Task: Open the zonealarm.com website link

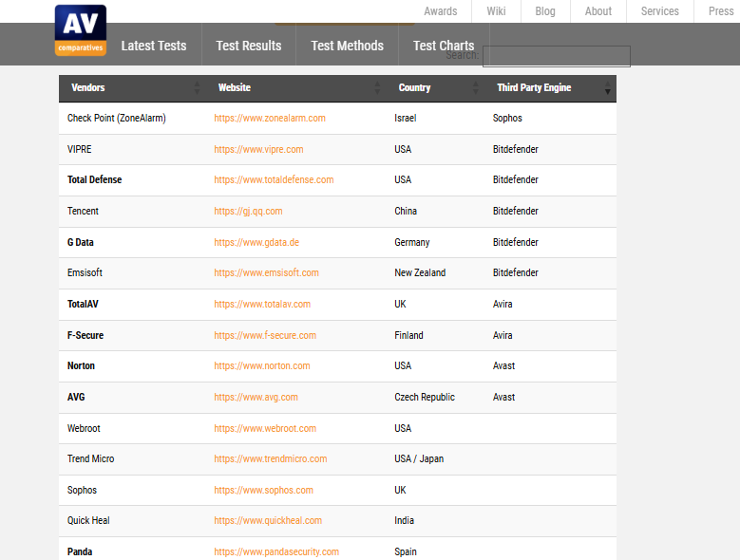Action: coord(270,119)
